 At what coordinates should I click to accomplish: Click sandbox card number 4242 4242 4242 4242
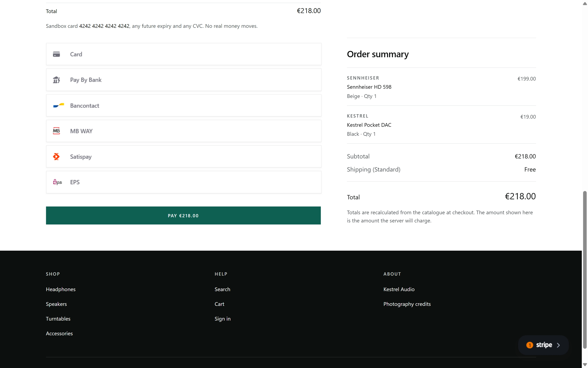coord(104,26)
